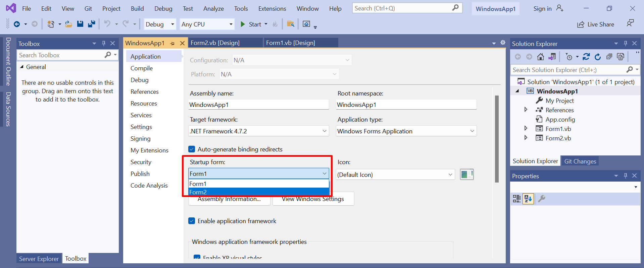Viewport: 644px width, 268px height.
Task: Click the Sign in account icon
Action: [559, 8]
